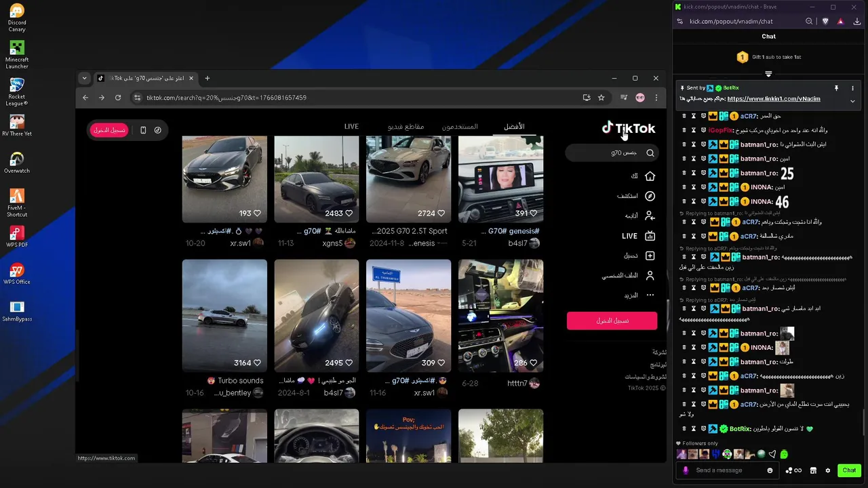The image size is (868, 488).
Task: Open RV There Yet desktop shortcut
Action: 17,125
